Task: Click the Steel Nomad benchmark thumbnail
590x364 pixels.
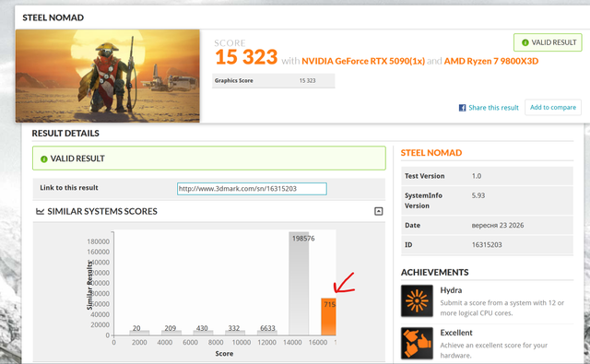Action: (108, 76)
